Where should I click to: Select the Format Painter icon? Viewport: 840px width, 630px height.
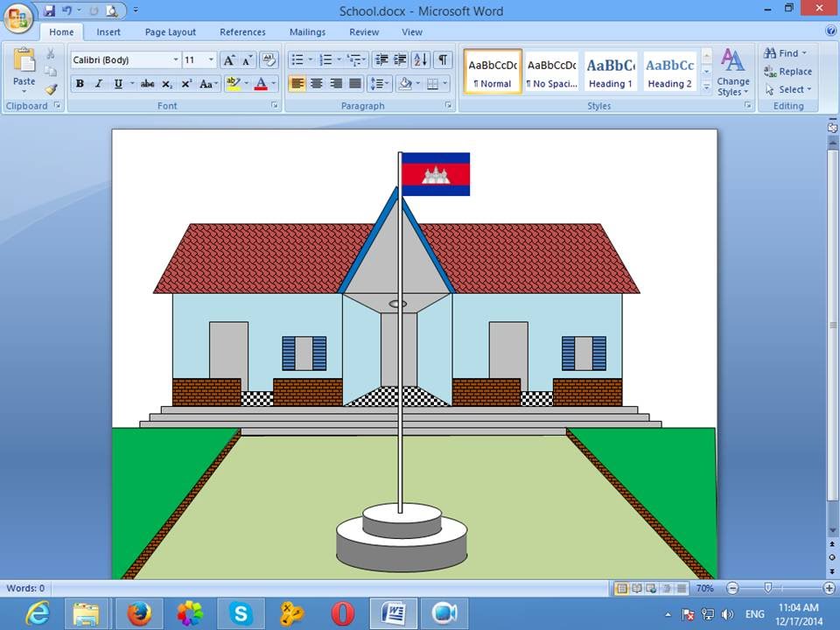click(50, 89)
